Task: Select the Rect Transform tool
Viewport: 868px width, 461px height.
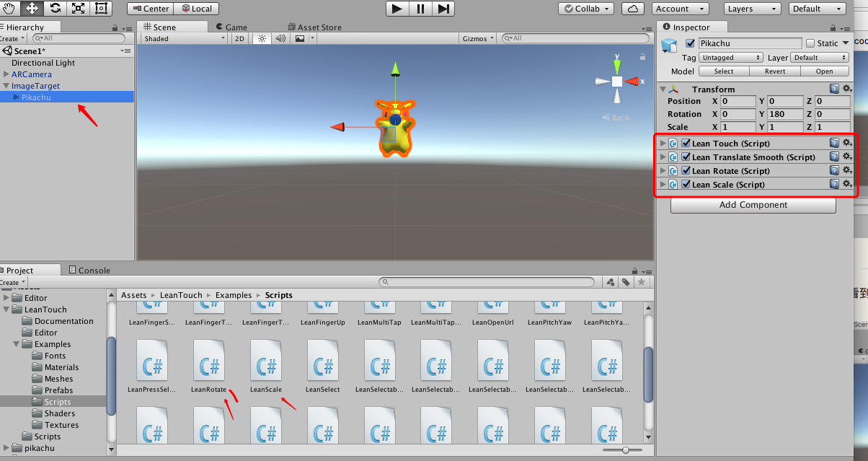Action: (x=101, y=9)
